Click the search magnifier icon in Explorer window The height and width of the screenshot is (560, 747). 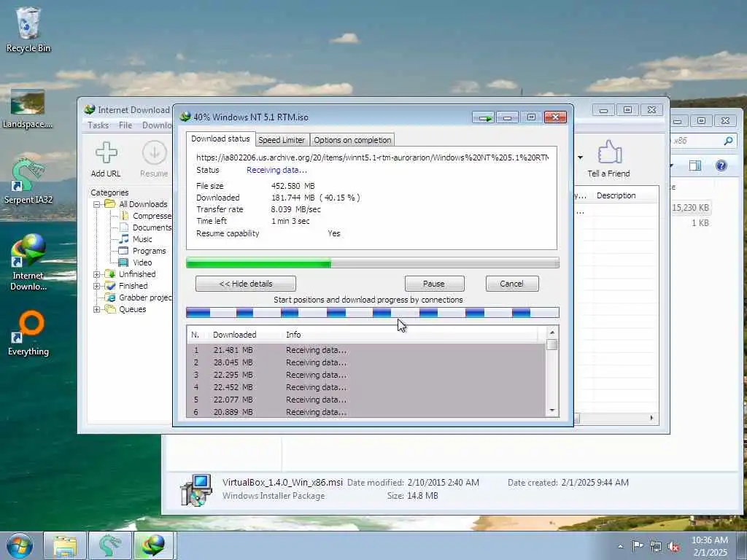(x=728, y=141)
